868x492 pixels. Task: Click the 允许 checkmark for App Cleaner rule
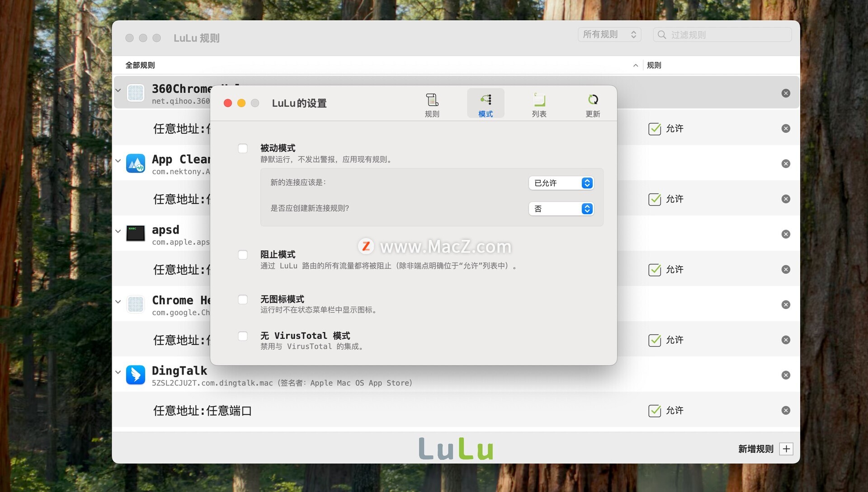point(655,199)
